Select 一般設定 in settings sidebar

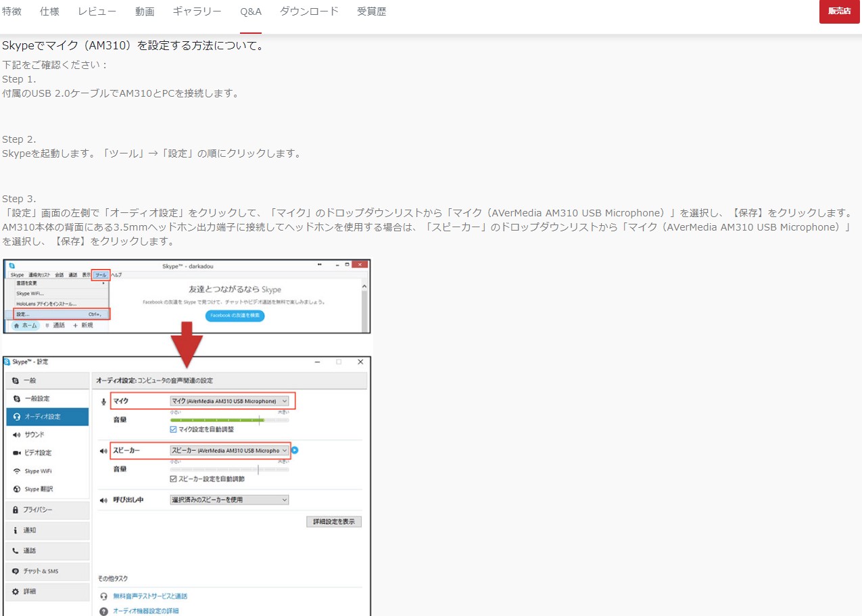click(x=47, y=399)
